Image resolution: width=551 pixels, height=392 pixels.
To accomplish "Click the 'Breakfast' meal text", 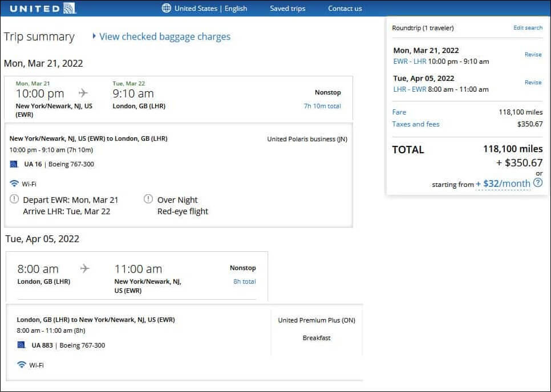I will pos(317,338).
